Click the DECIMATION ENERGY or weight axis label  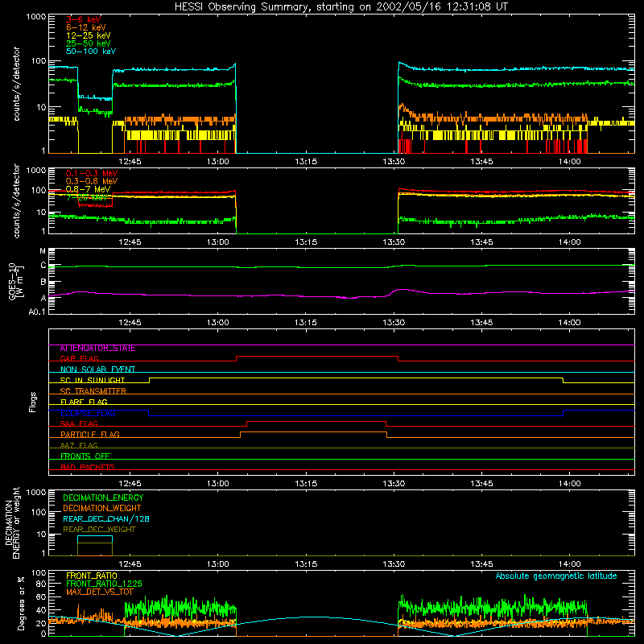tap(12, 522)
